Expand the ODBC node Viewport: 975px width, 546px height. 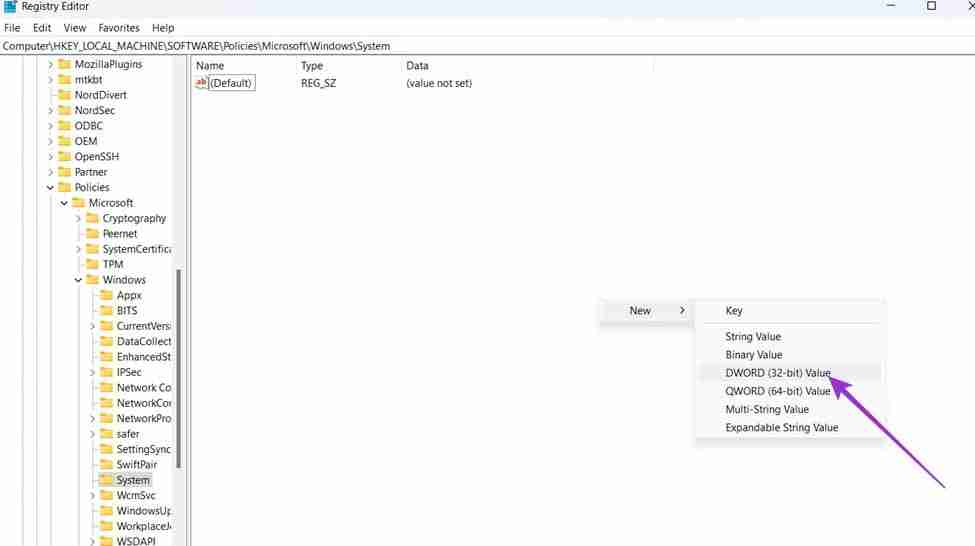[50, 126]
